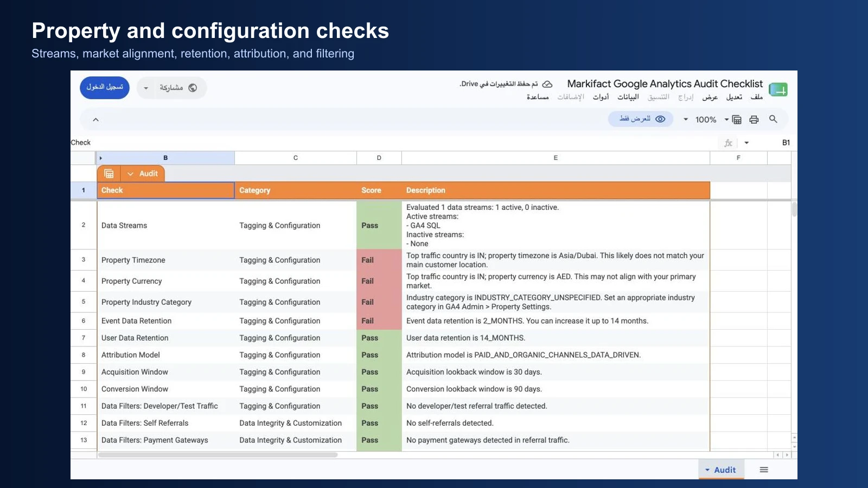Click the scroll right arrow

point(787,455)
